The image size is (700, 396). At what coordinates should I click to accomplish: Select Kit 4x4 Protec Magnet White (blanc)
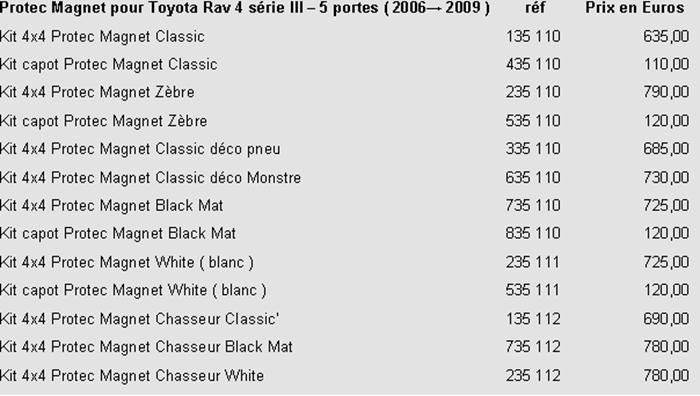click(x=127, y=262)
